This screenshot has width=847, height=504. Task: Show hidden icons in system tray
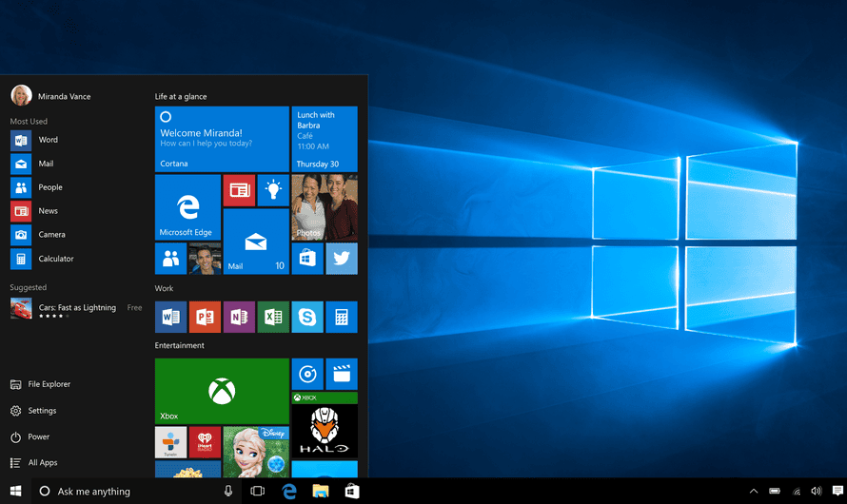click(754, 492)
